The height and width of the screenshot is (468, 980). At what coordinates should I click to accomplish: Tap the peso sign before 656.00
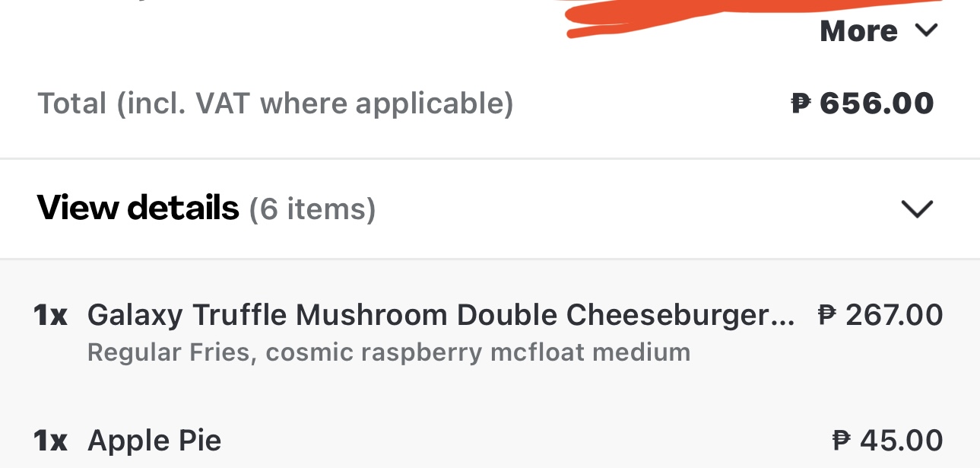[801, 103]
